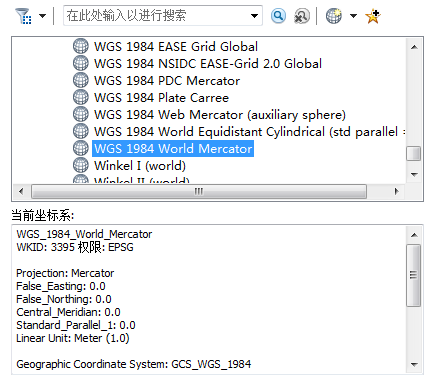Click the 'Central_Meridian: 0.0' text

click(x=68, y=312)
